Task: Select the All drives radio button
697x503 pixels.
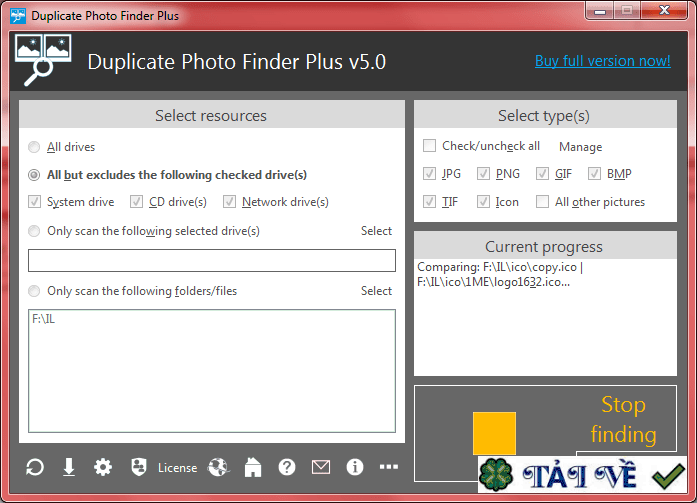Action: point(34,147)
